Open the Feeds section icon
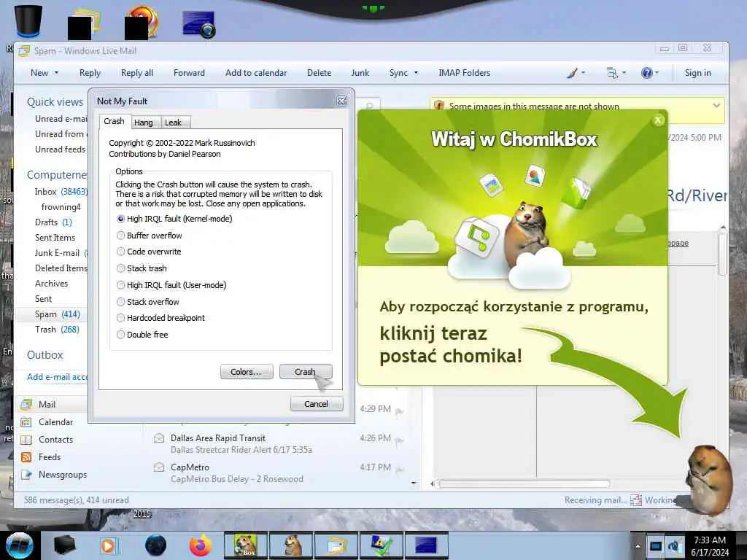The image size is (747, 560). click(26, 457)
